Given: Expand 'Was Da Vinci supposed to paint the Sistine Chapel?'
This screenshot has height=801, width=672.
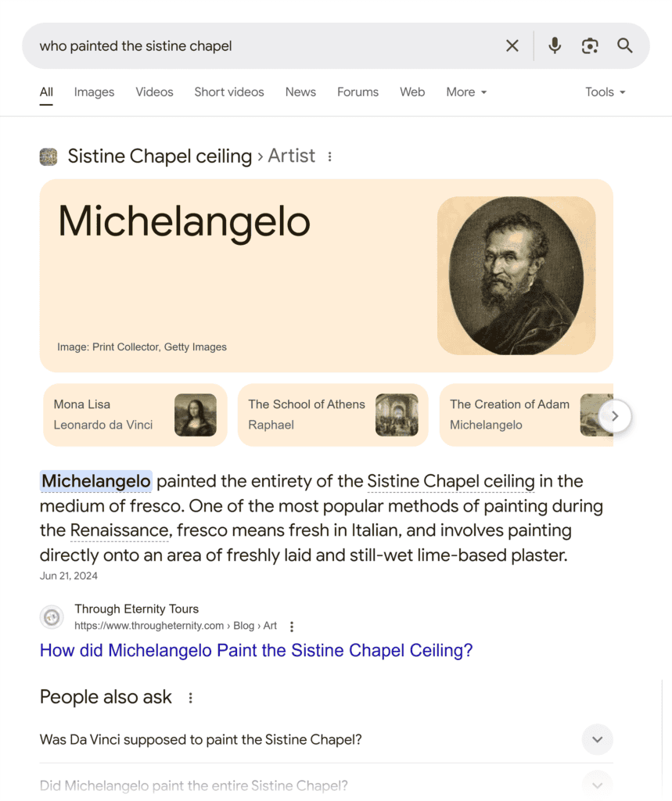Looking at the screenshot, I should (x=597, y=739).
